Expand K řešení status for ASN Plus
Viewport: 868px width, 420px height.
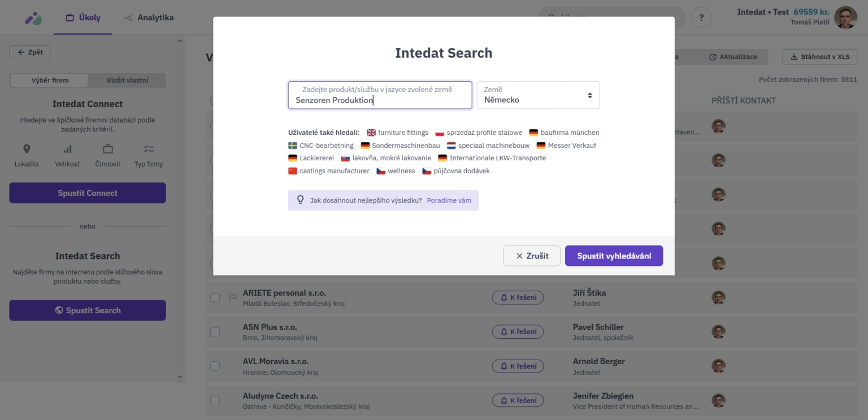(x=518, y=332)
